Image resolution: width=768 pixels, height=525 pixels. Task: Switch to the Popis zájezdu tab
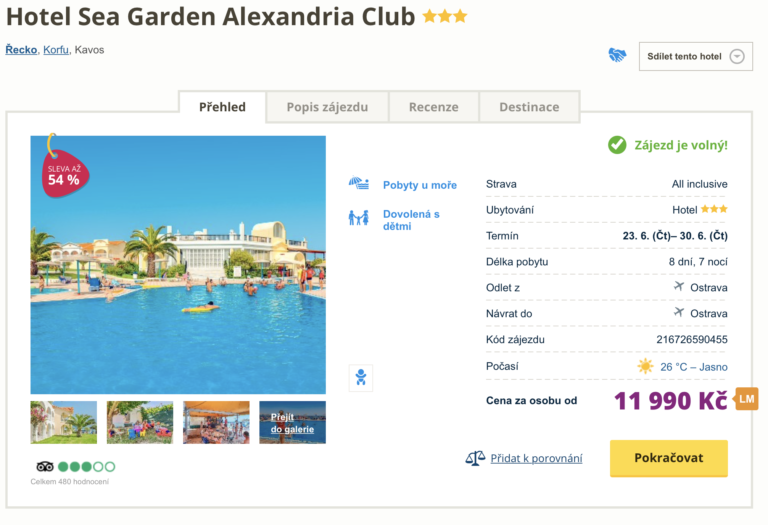[327, 107]
